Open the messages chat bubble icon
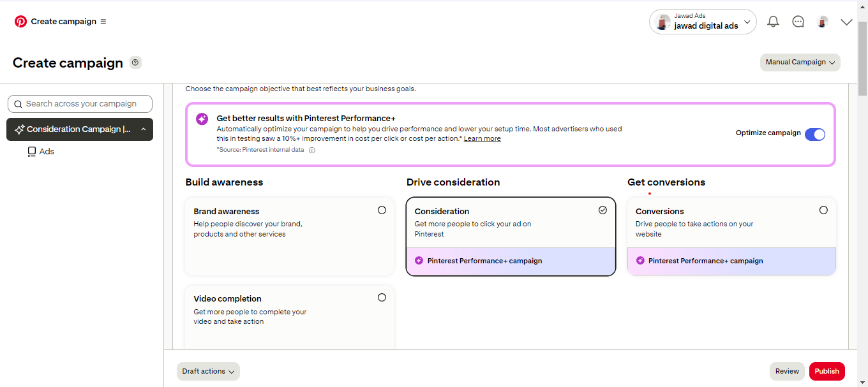The height and width of the screenshot is (387, 868). pos(798,22)
